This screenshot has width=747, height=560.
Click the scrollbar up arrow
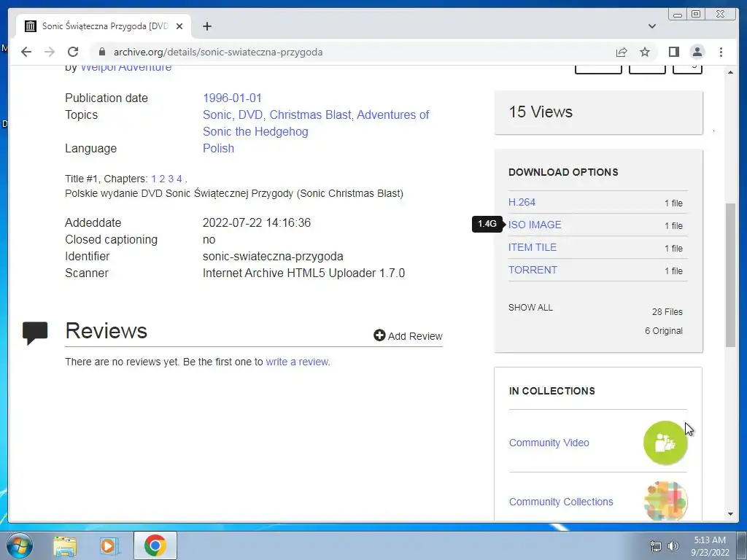click(730, 72)
